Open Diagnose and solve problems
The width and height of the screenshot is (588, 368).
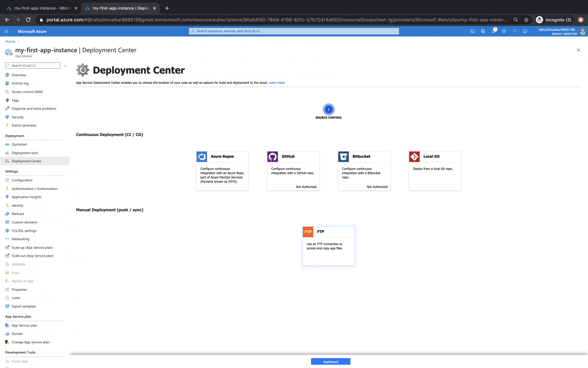[x=34, y=108]
